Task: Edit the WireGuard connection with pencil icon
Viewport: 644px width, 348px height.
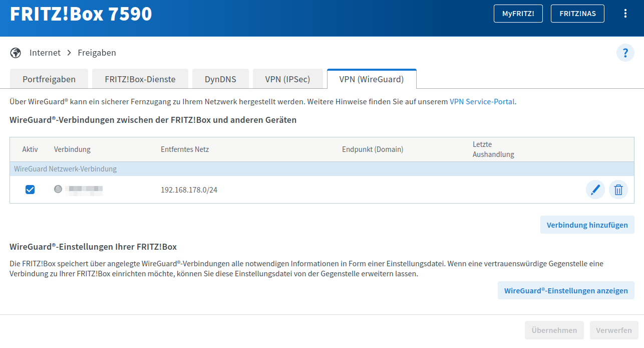Action: 595,190
